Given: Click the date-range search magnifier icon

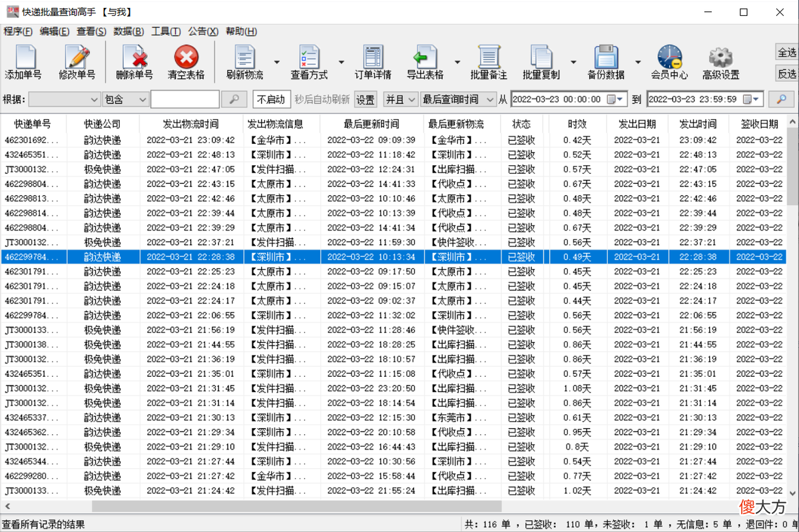Looking at the screenshot, I should pos(782,99).
